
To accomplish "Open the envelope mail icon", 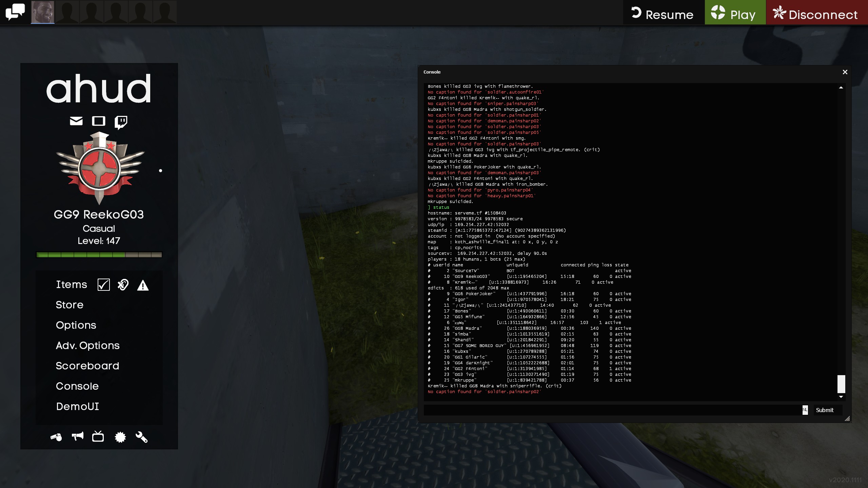I will point(76,121).
